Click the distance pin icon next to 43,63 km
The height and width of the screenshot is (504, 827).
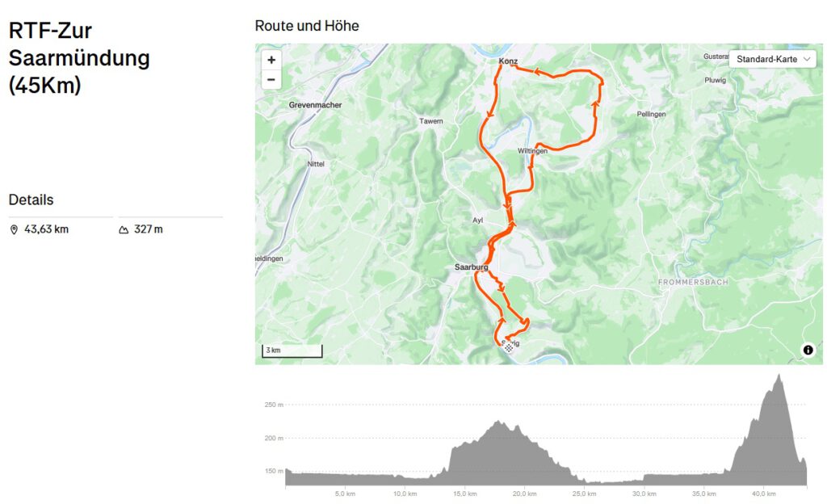click(15, 230)
